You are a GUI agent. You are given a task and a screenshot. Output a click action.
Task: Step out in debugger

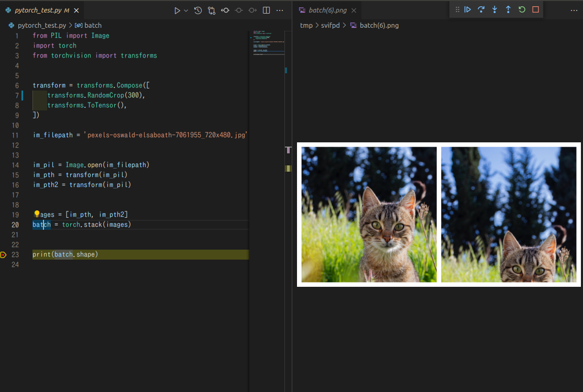tap(508, 9)
